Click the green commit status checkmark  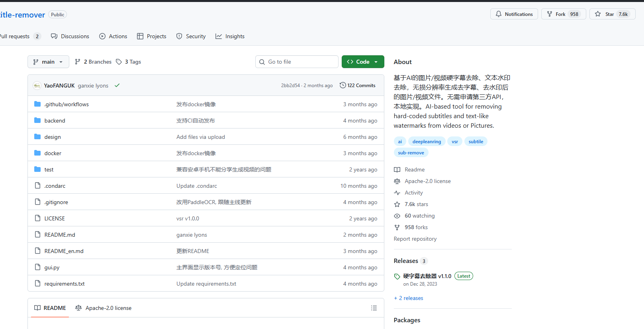117,86
